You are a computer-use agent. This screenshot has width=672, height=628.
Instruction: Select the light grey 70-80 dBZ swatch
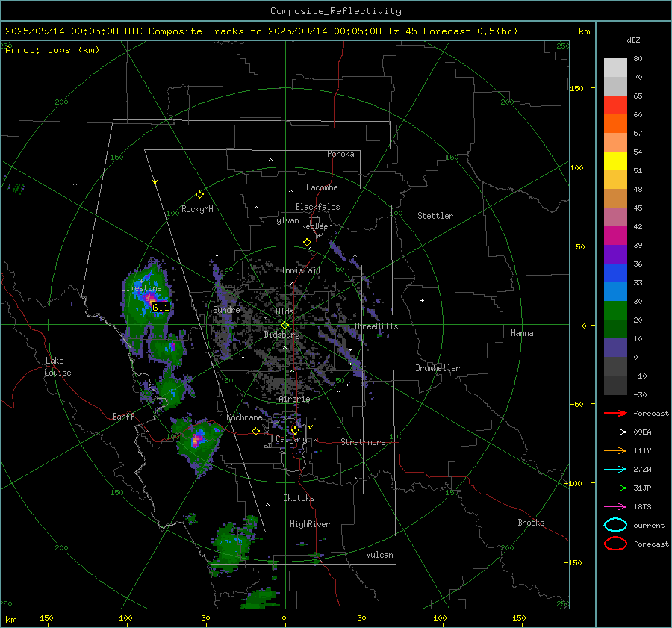click(x=615, y=68)
